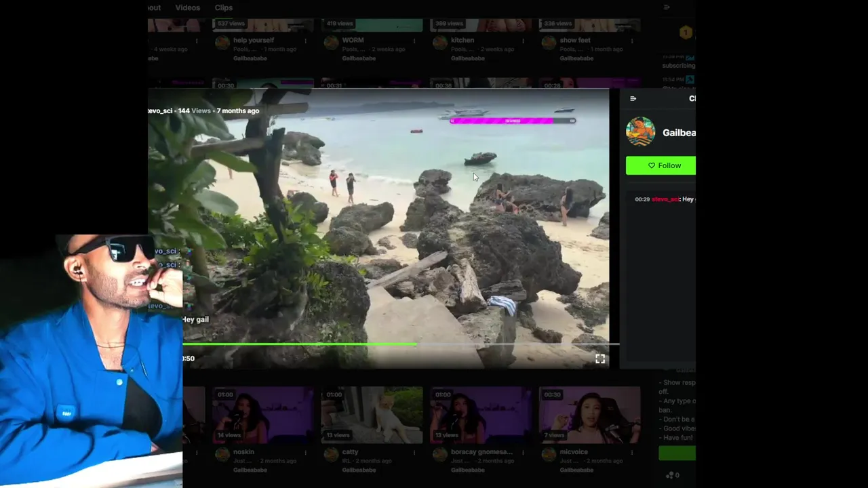Open options menu for 'kitchen' clip

[523, 41]
